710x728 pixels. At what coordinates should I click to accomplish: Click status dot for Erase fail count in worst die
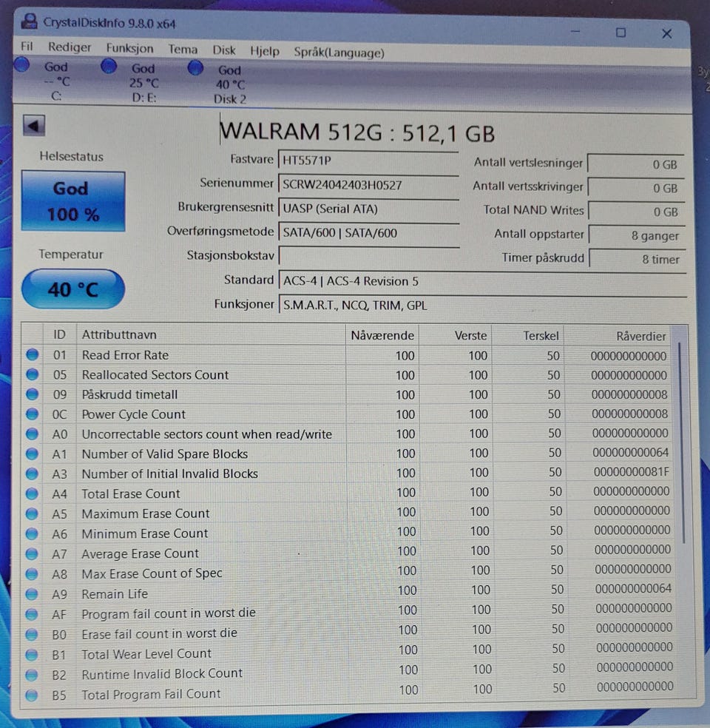(32, 634)
